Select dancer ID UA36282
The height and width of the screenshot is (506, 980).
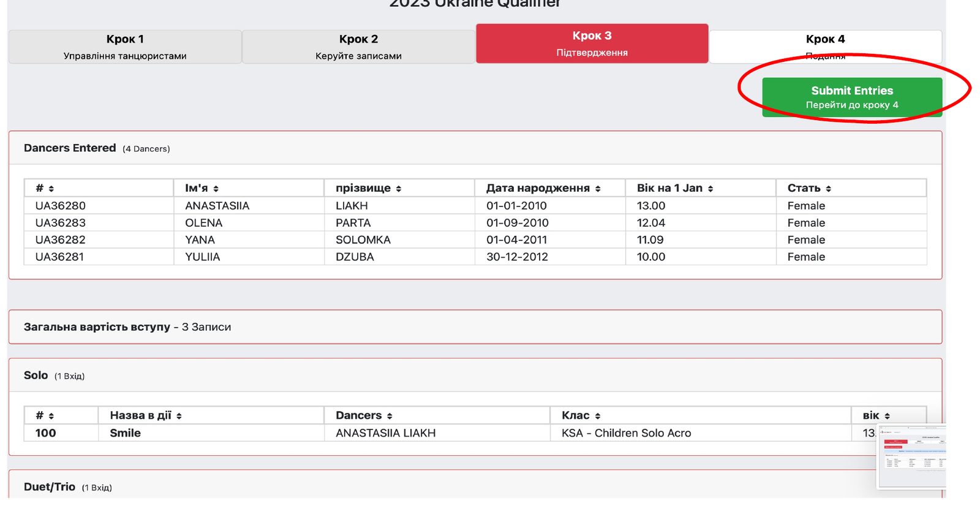pos(60,240)
